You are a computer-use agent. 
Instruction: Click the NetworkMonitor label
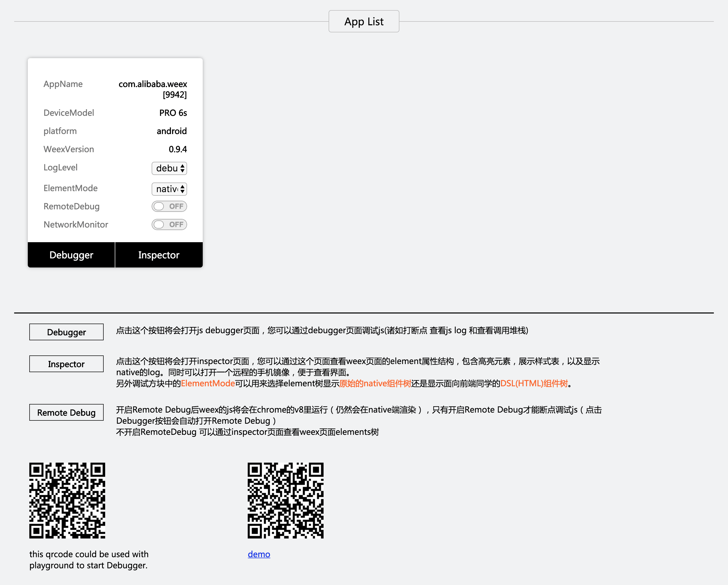[x=76, y=224]
